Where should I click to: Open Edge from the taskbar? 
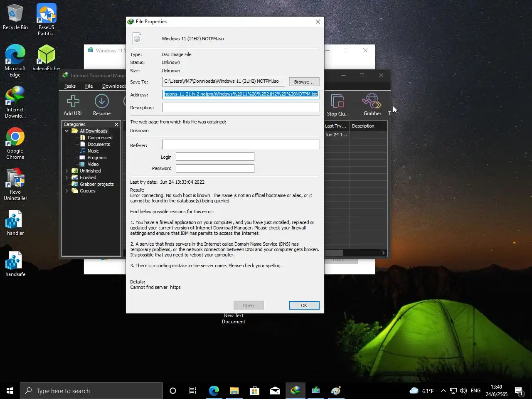pos(214,391)
